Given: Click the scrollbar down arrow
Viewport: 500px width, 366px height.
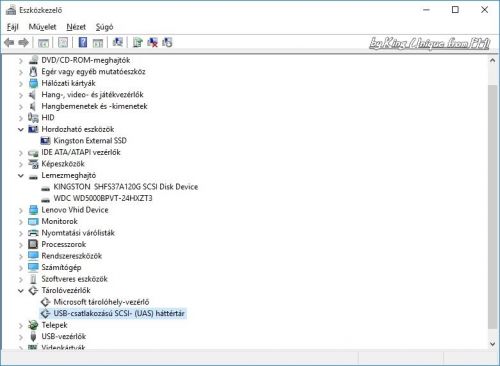Looking at the screenshot, I should click(492, 344).
